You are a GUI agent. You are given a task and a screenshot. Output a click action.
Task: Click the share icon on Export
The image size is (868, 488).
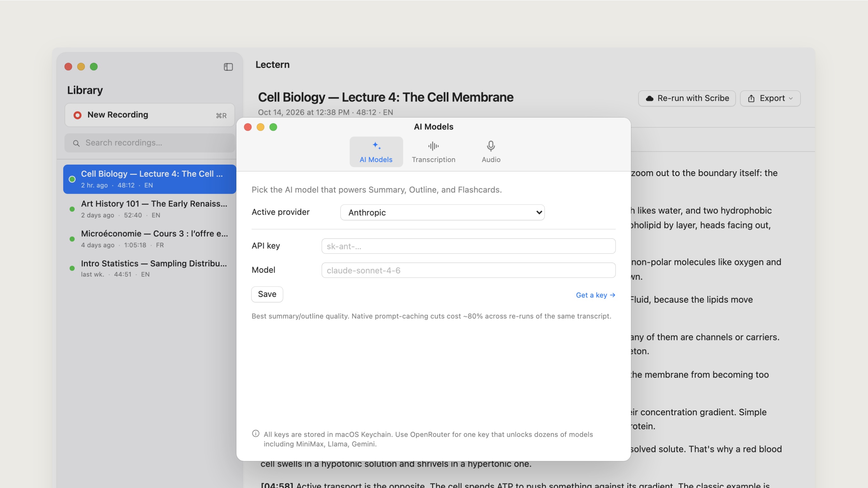pos(751,98)
